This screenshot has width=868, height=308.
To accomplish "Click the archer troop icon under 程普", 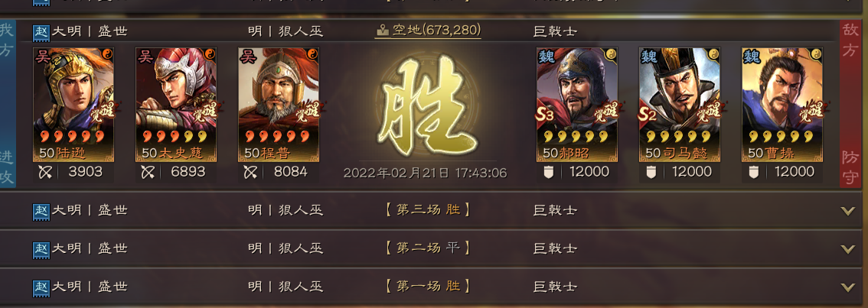I will click(x=250, y=172).
